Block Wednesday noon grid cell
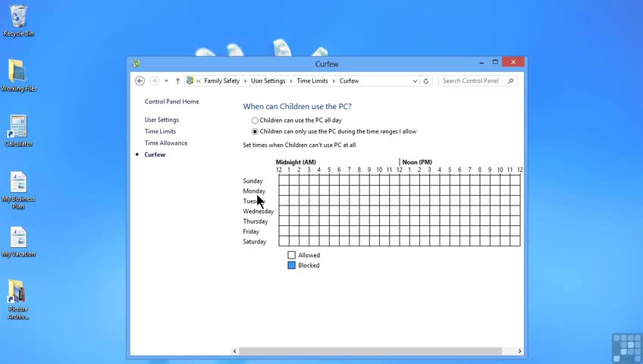 [x=404, y=211]
